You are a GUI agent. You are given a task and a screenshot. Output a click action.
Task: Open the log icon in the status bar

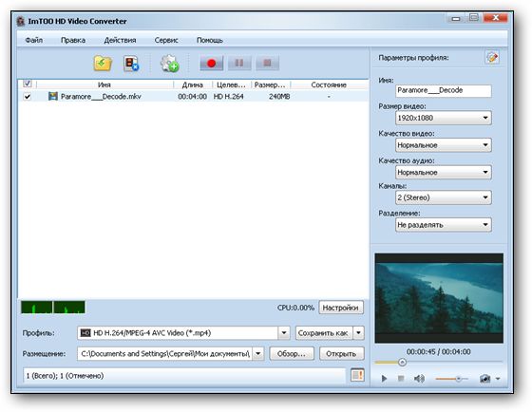click(357, 375)
